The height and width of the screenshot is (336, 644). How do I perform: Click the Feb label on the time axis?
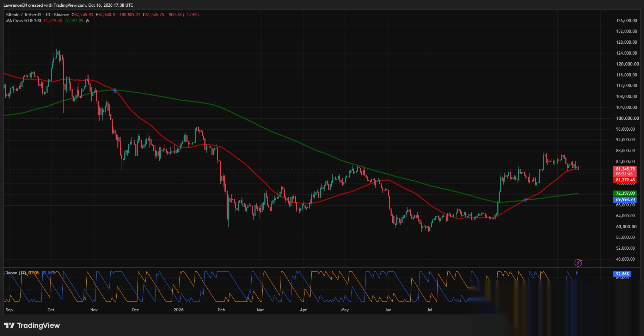(221, 310)
